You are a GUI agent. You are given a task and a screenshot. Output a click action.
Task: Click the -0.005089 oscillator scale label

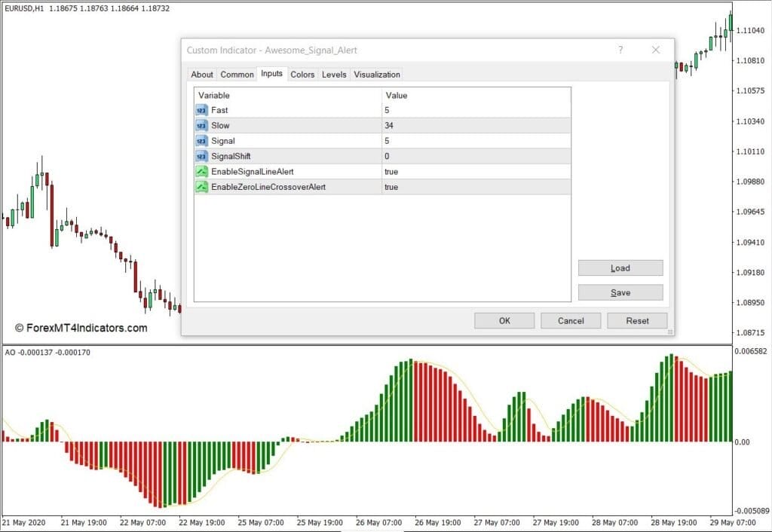(x=752, y=511)
